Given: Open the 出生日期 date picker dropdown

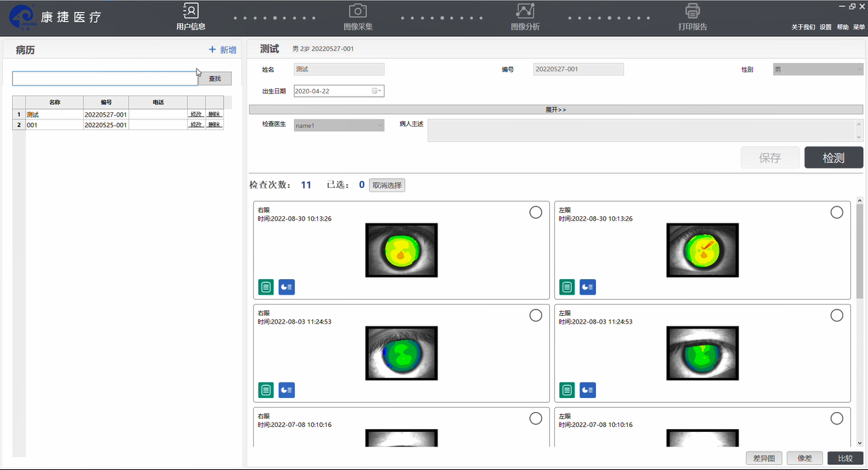Looking at the screenshot, I should 377,91.
